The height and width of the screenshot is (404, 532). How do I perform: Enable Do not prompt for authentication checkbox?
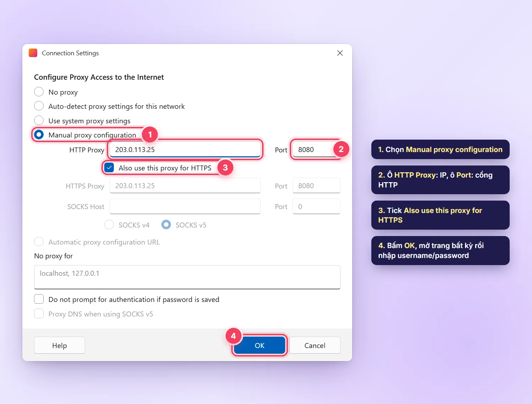(39, 299)
